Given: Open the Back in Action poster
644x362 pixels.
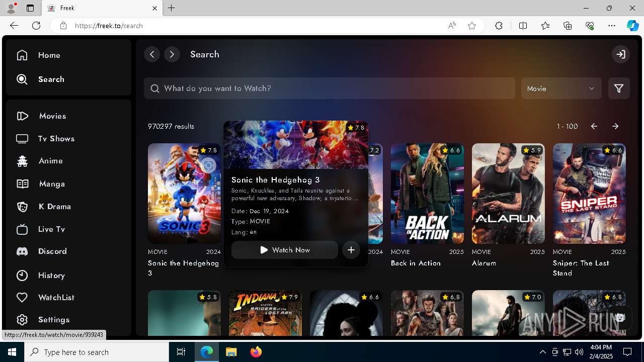Looking at the screenshot, I should click(427, 194).
